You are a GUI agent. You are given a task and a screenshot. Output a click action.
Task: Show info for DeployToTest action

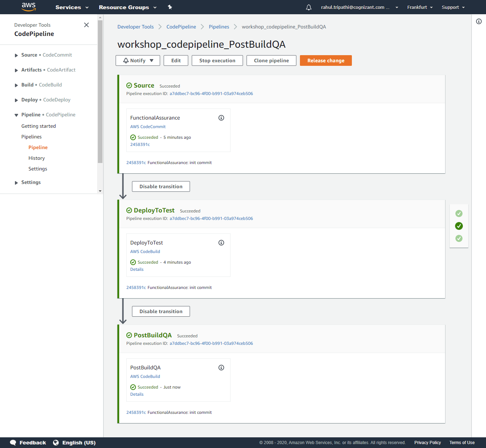221,243
